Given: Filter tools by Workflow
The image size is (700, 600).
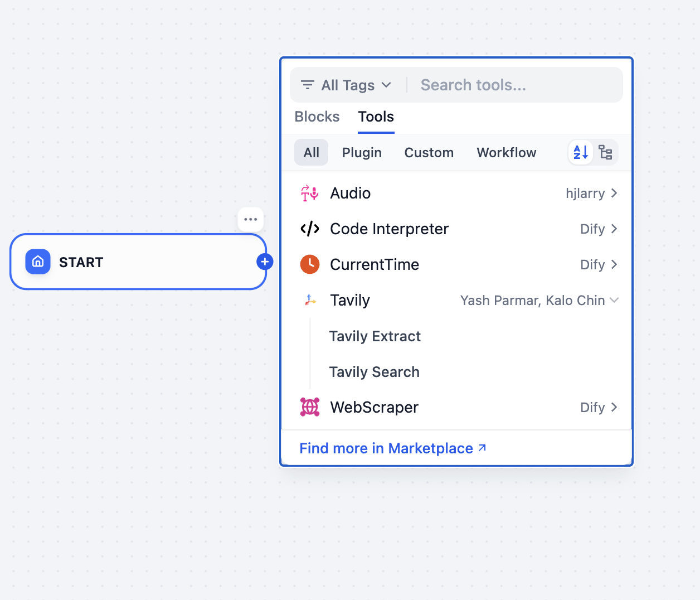Looking at the screenshot, I should 507,152.
